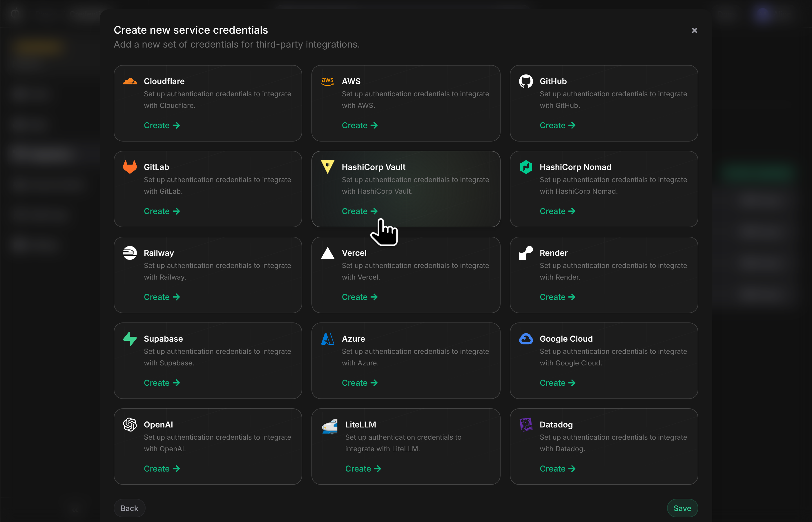Viewport: 812px width, 522px height.
Task: Close the service credentials dialog
Action: coord(694,30)
